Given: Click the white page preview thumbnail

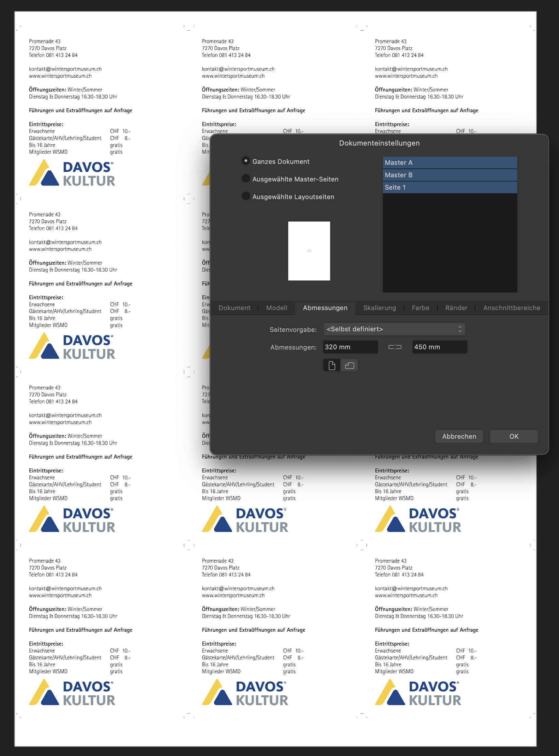Looking at the screenshot, I should [309, 251].
